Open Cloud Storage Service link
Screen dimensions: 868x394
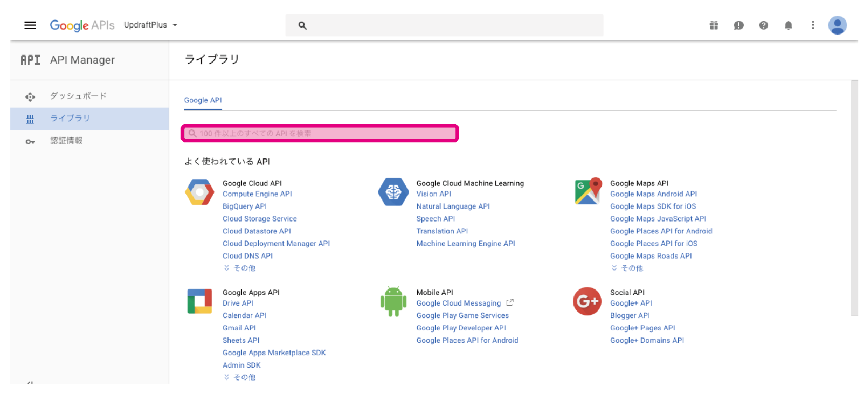(260, 219)
